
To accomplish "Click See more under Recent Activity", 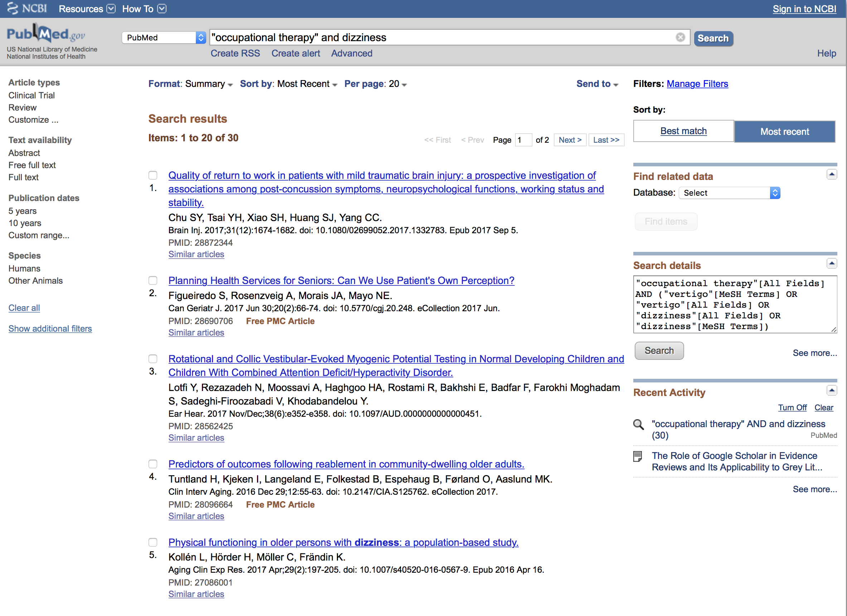I will click(x=814, y=489).
